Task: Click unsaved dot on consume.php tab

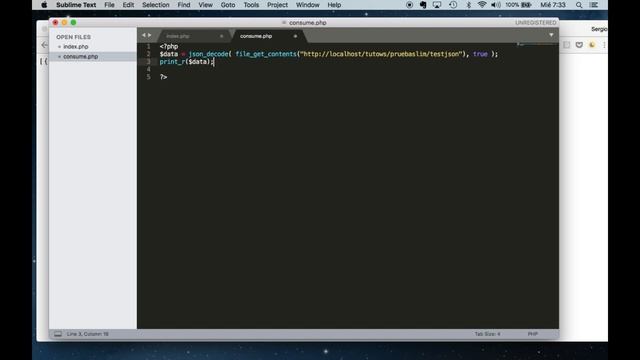Action: pyautogui.click(x=295, y=36)
